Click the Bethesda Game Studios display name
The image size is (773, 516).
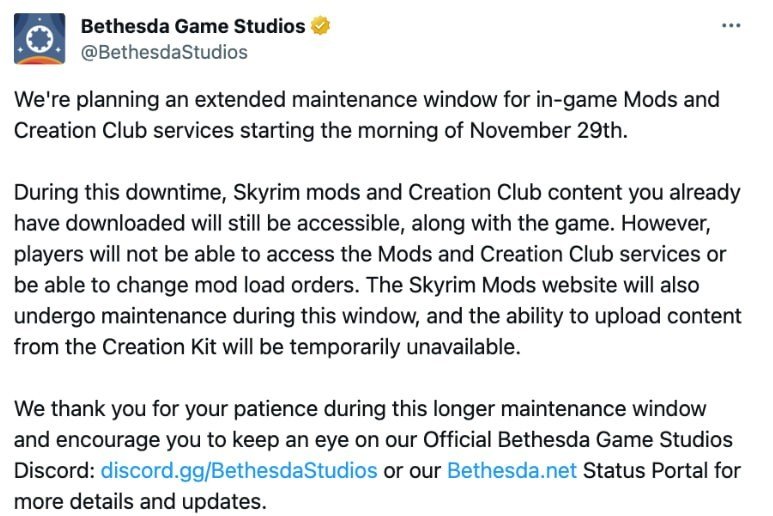tap(193, 26)
